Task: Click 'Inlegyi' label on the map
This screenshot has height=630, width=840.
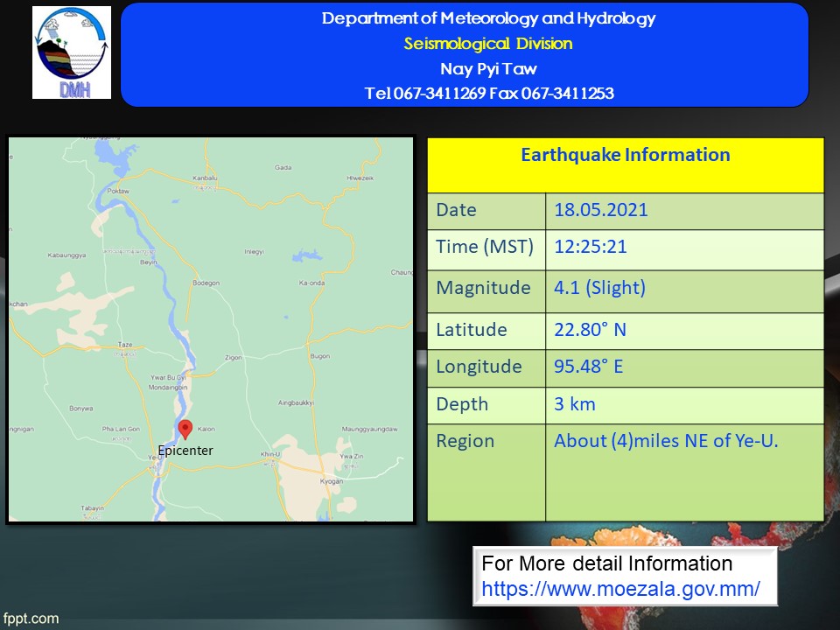Action: pos(254,251)
